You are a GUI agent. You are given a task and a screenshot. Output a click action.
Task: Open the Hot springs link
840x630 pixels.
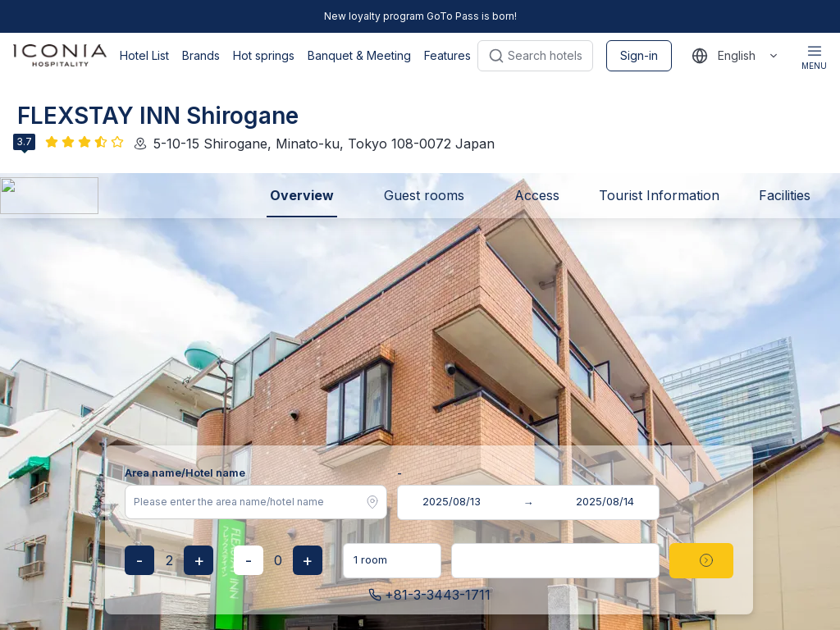click(263, 56)
